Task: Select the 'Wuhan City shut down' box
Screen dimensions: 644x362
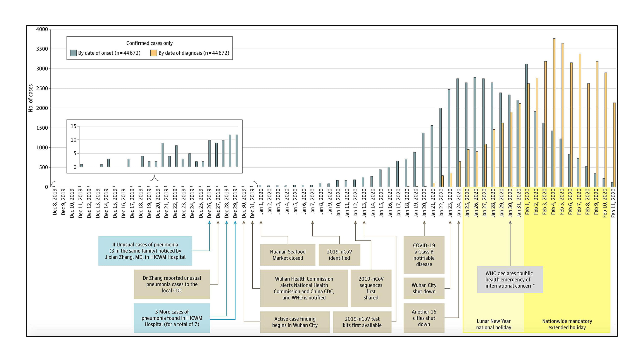Action: 424,288
